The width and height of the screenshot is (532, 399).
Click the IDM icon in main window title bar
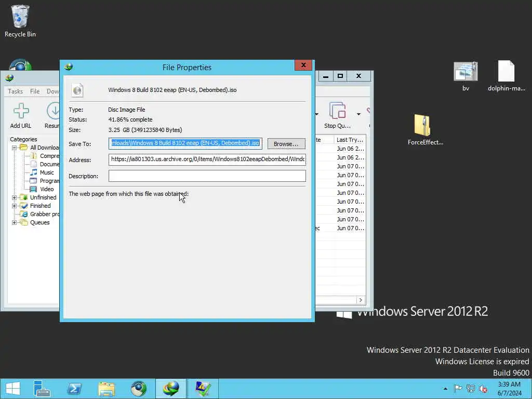point(9,78)
